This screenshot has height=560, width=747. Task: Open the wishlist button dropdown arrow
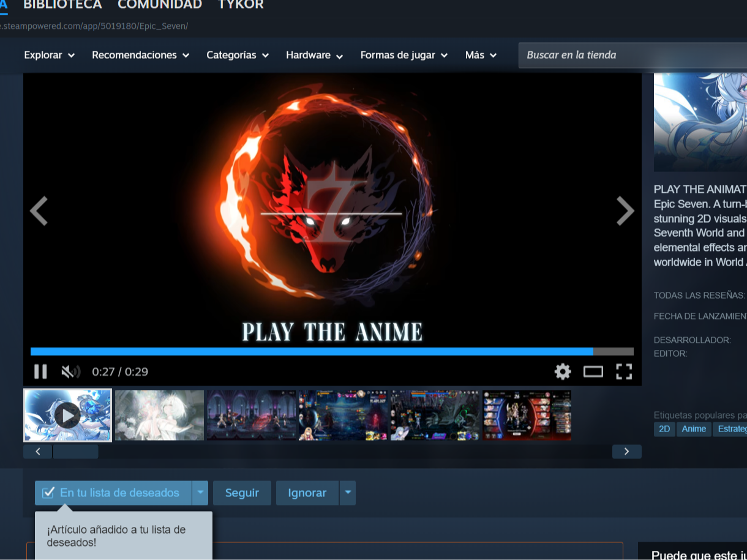tap(200, 493)
